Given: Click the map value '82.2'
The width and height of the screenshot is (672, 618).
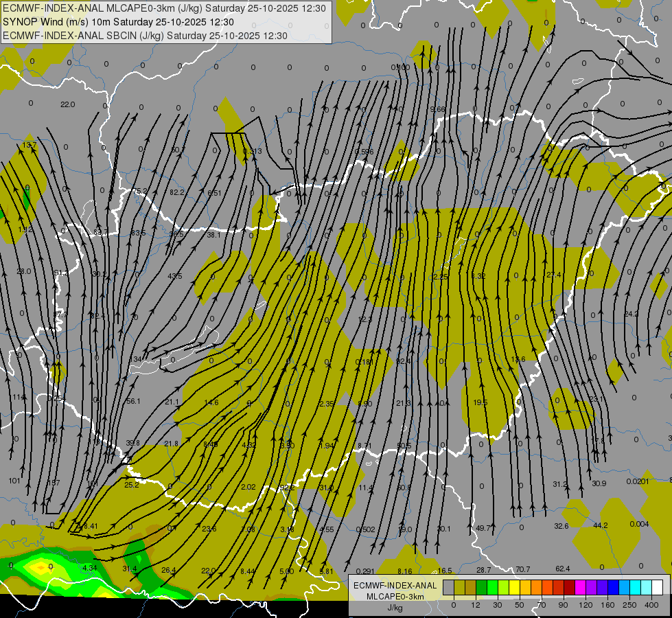Looking at the screenshot, I should pyautogui.click(x=177, y=192).
